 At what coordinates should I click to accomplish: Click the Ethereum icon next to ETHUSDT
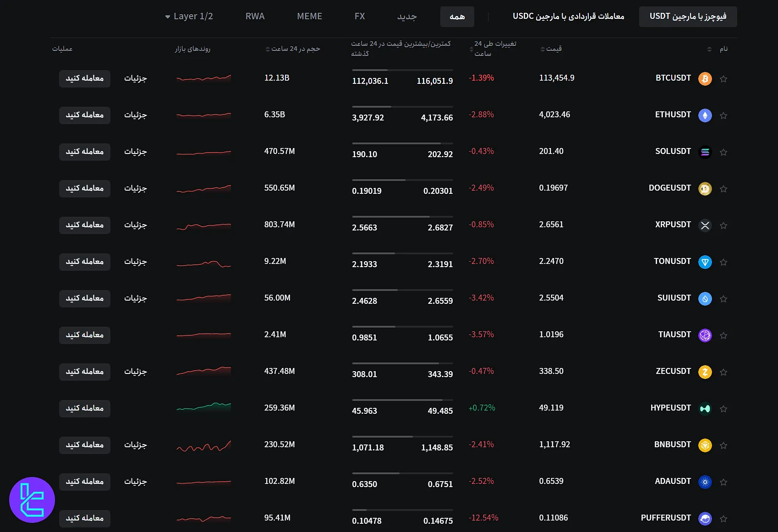pyautogui.click(x=705, y=115)
